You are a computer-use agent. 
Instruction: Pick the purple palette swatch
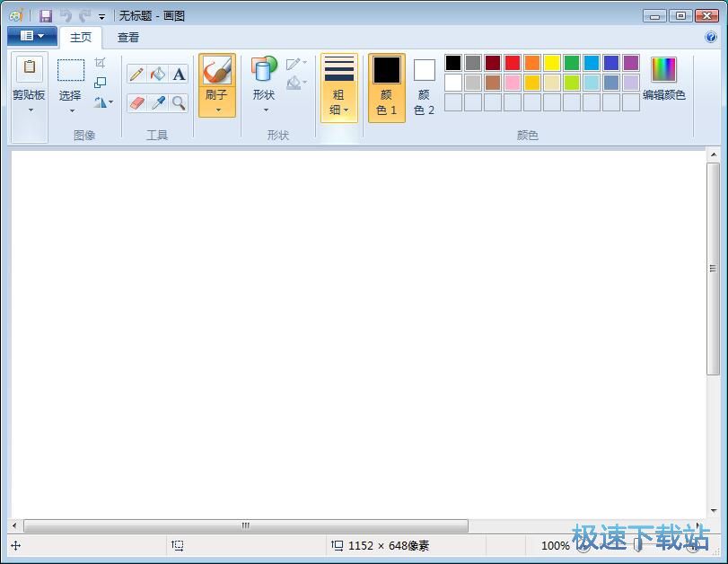(631, 63)
